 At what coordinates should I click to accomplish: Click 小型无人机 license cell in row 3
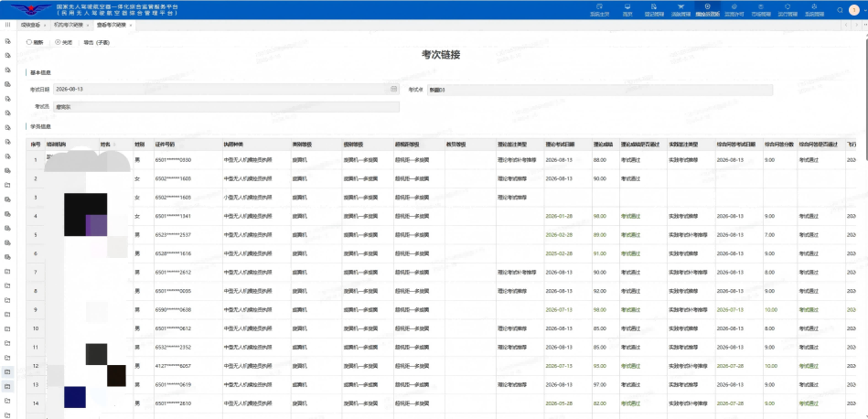[248, 197]
